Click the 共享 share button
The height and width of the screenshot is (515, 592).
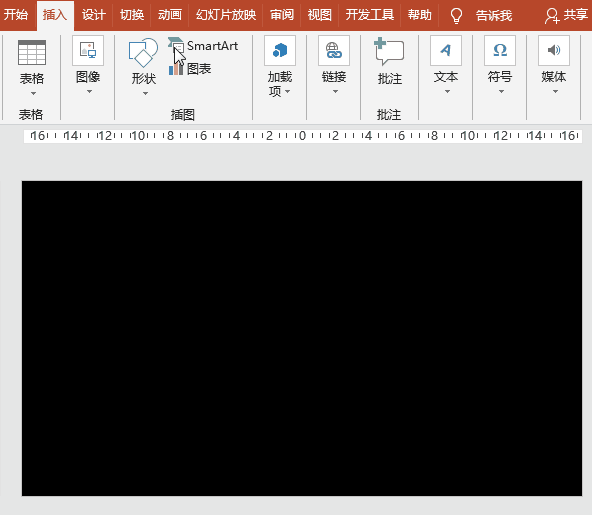click(x=566, y=15)
